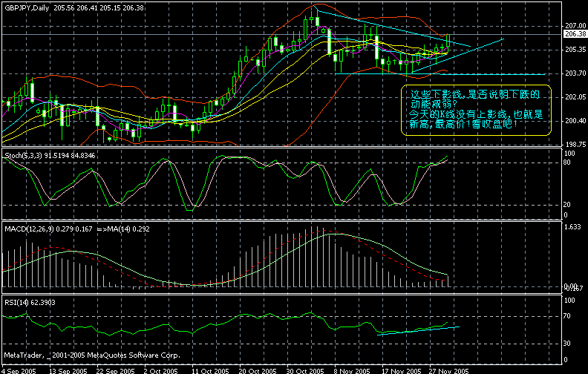Select the RSI(14) 62.3903 indicator label
The width and height of the screenshot is (588, 374).
[x=30, y=302]
